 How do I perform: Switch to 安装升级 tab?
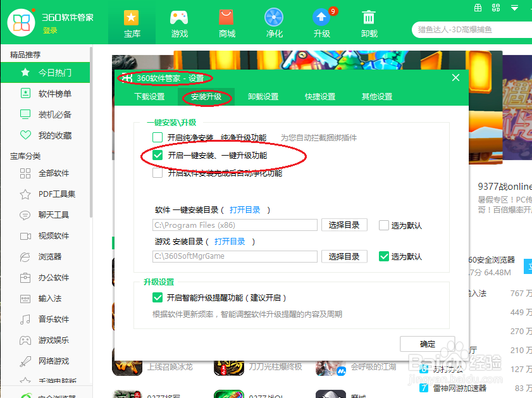(206, 97)
